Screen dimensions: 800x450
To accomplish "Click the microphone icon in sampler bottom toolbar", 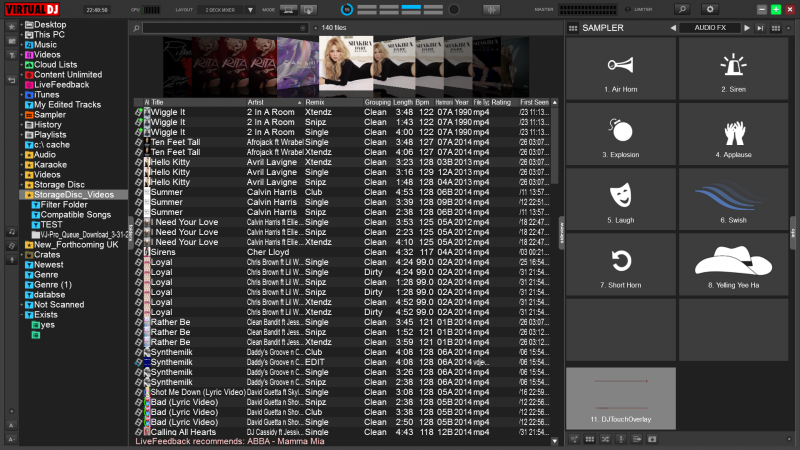I will 621,439.
